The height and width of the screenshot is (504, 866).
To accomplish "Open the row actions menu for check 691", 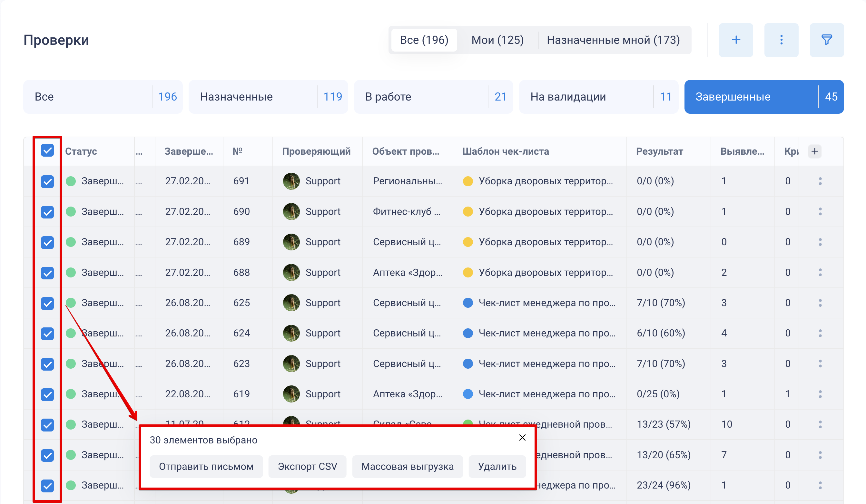I will (820, 181).
